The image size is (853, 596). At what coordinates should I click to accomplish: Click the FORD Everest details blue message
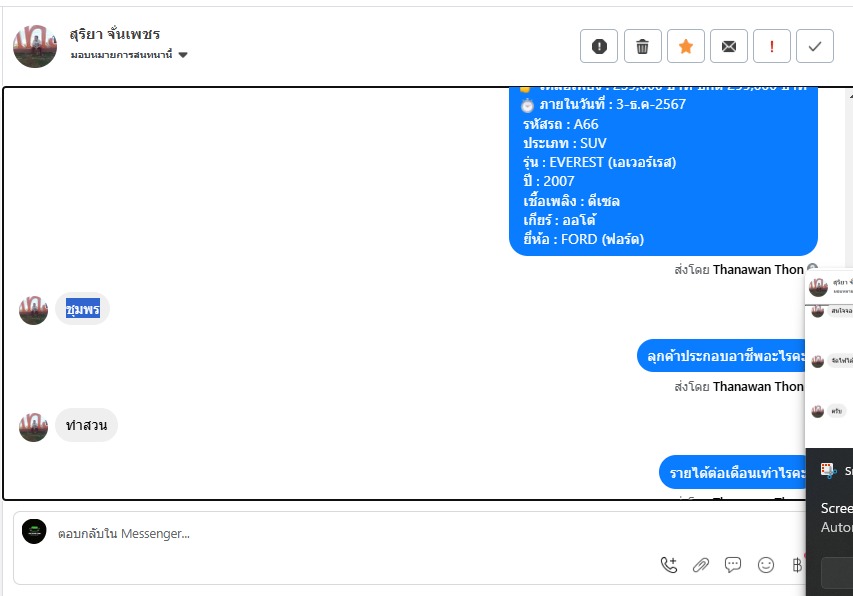(x=663, y=171)
